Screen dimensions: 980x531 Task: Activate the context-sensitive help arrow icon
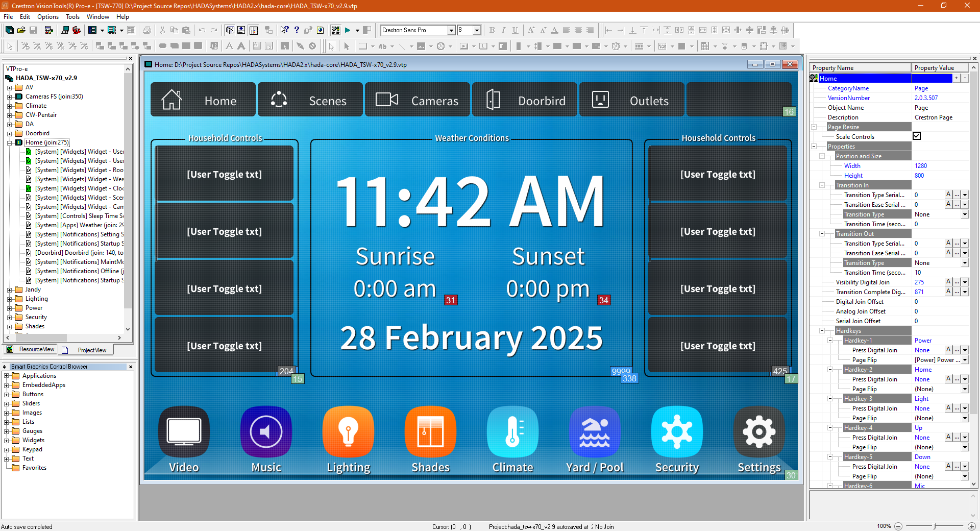(284, 30)
